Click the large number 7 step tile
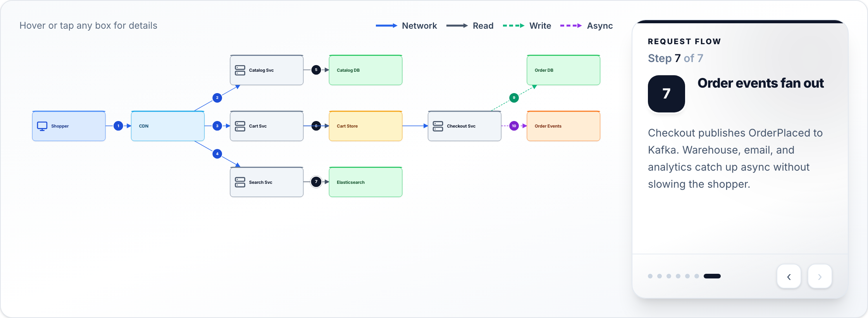The width and height of the screenshot is (868, 318). tap(666, 94)
